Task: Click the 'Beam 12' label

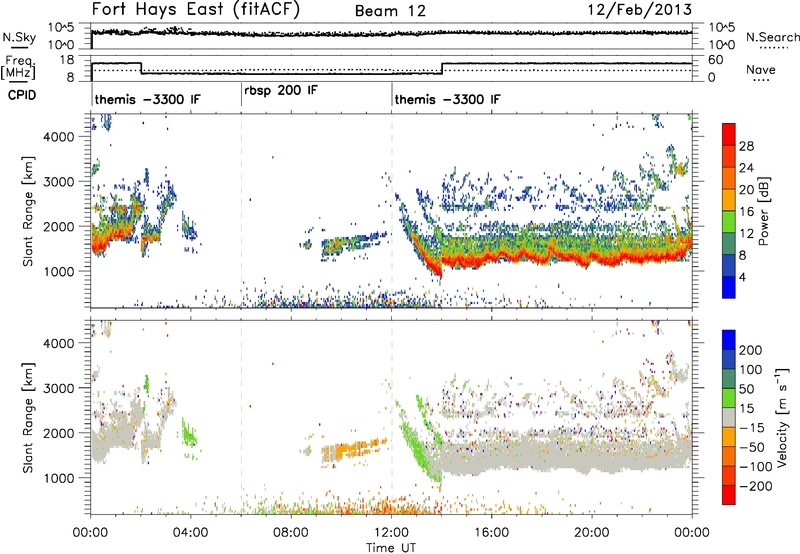Action: pos(390,11)
